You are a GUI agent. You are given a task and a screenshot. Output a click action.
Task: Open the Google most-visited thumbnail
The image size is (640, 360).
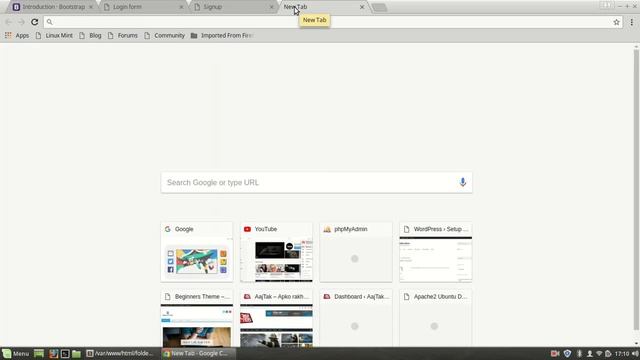pyautogui.click(x=197, y=252)
